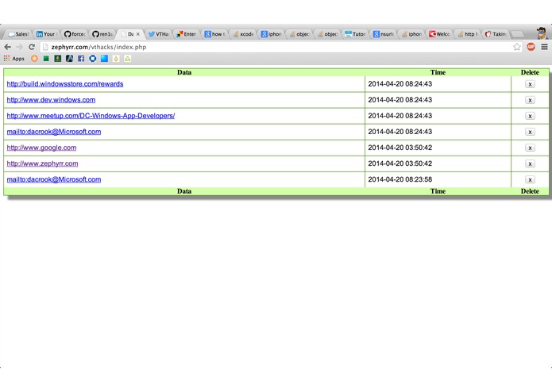Open the dacrook@Microsoft.com mailto link dated 08:23:58
The height and width of the screenshot is (392, 552).
54,179
